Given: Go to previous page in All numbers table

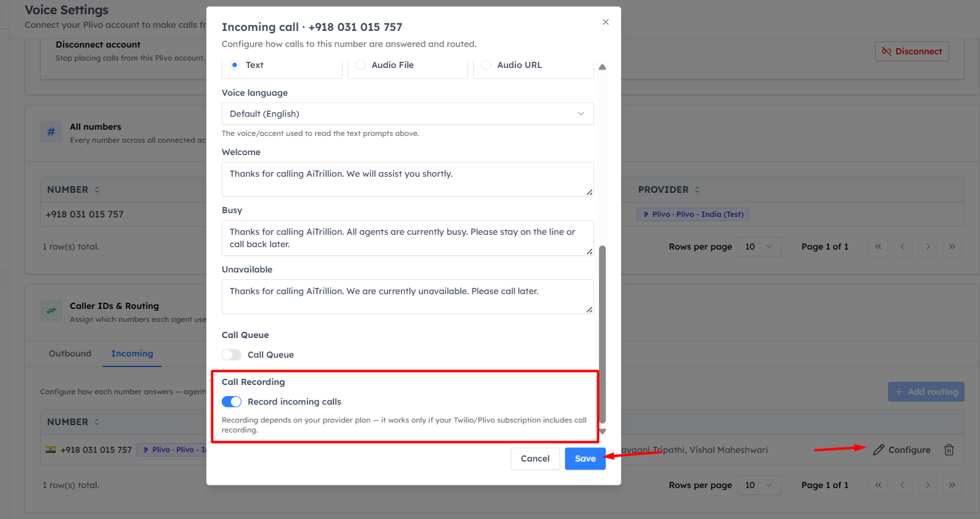Looking at the screenshot, I should tap(902, 247).
